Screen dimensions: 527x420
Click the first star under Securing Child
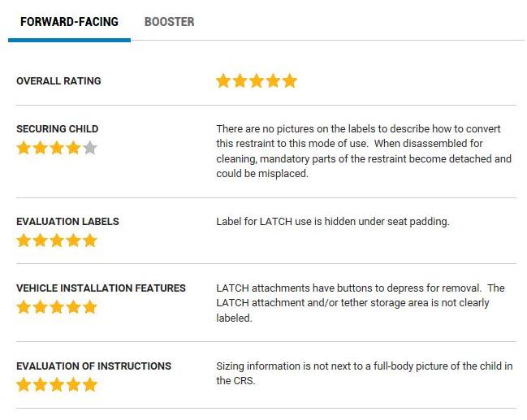(24, 148)
